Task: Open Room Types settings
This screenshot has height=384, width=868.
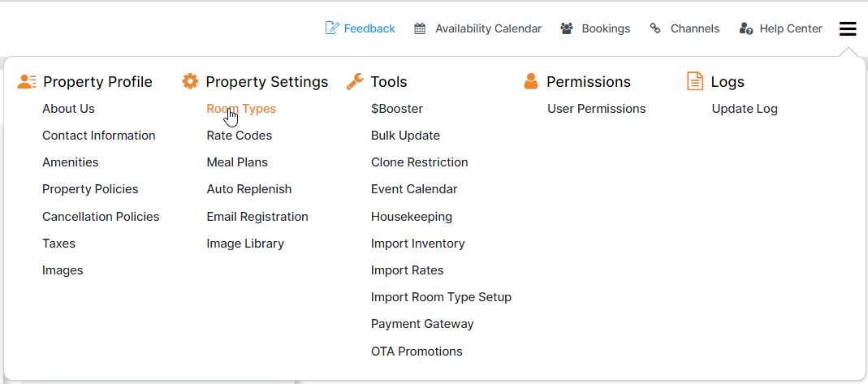Action: 241,109
